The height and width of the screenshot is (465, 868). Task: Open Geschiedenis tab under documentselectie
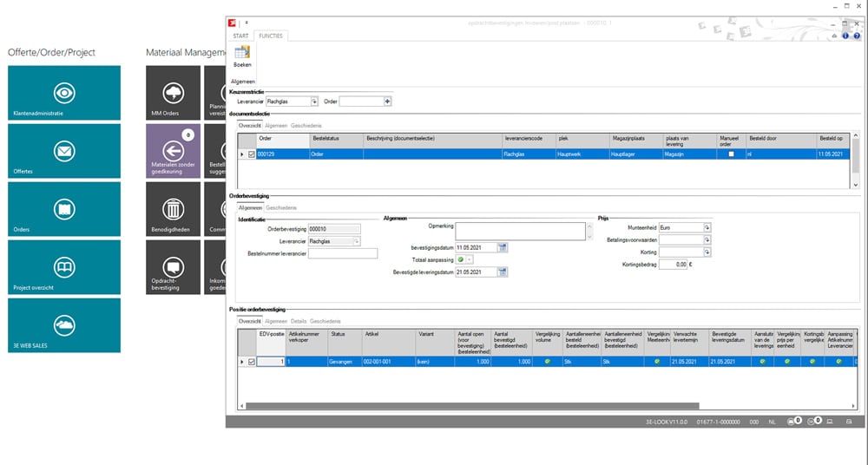305,125
